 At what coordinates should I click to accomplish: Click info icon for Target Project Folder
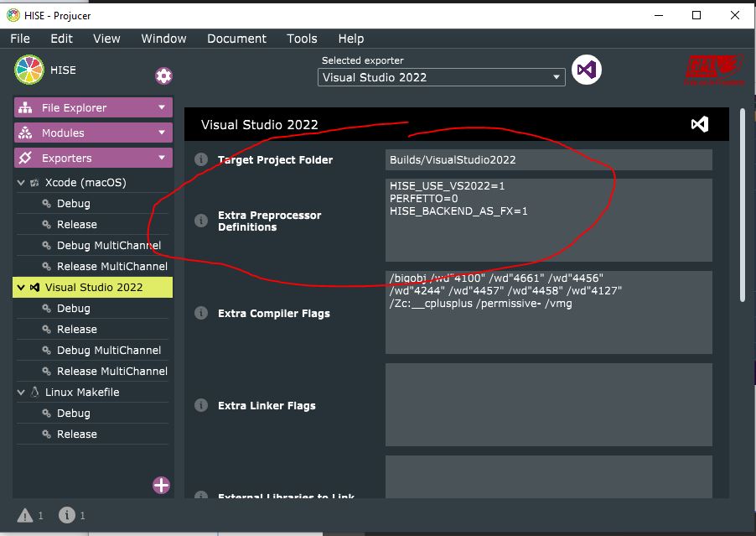[x=201, y=159]
